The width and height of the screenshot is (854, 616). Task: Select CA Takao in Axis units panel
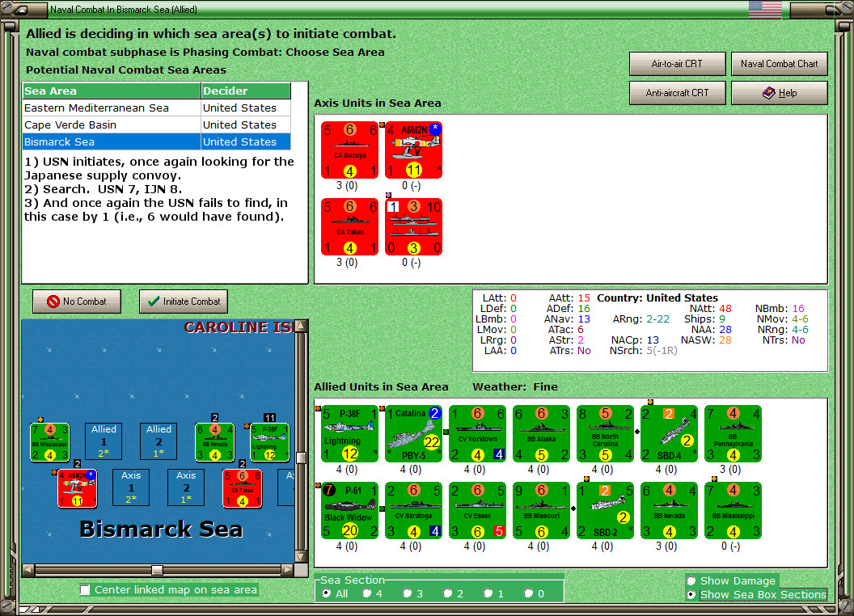pos(349,226)
